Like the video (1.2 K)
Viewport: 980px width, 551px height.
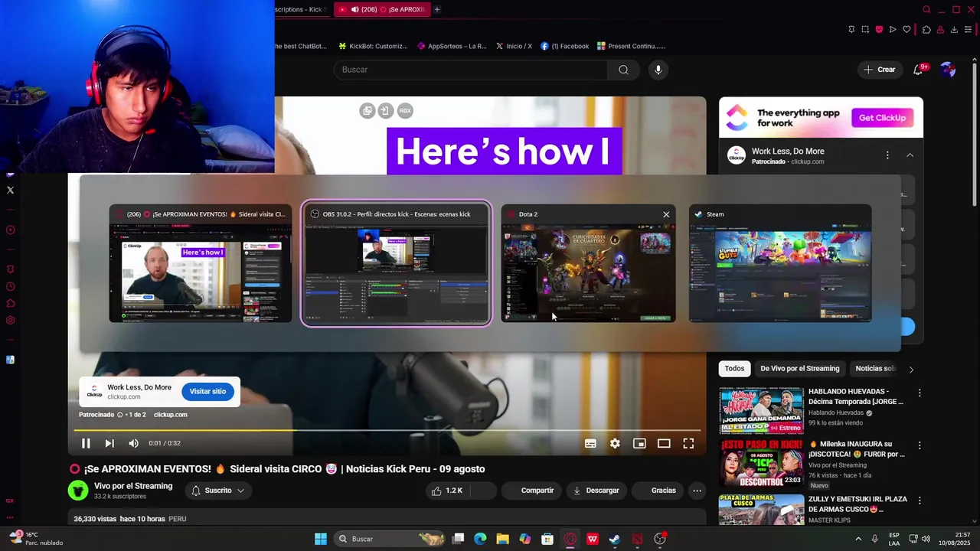point(448,491)
